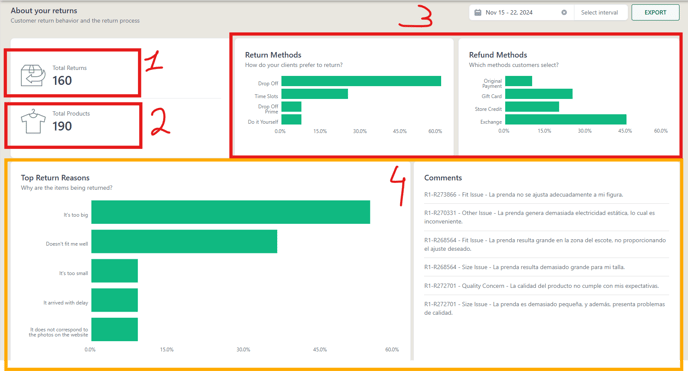The image size is (688, 371).
Task: Click the Gift Card bar in Refund Methods
Action: pyautogui.click(x=539, y=94)
